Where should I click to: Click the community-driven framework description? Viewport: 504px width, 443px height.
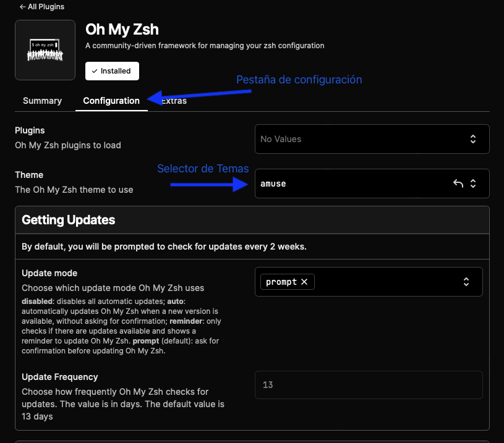tap(205, 46)
